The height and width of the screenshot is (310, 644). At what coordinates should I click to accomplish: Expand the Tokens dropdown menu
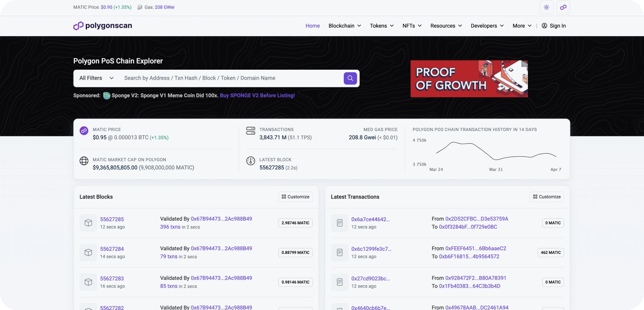[382, 26]
